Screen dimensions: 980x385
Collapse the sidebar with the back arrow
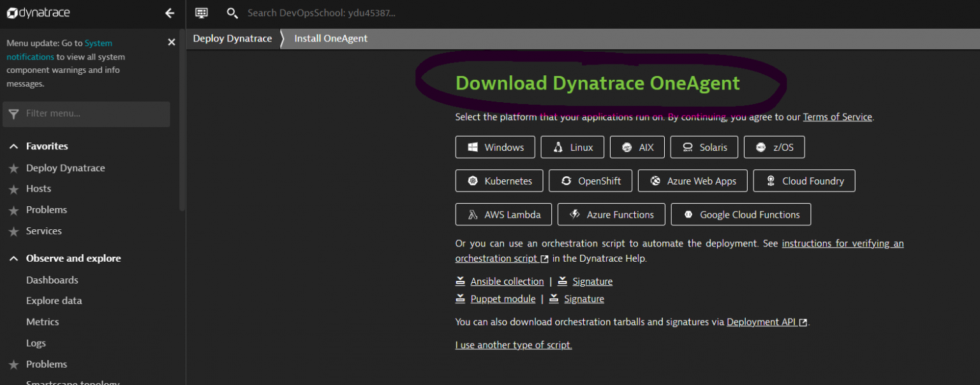[170, 13]
